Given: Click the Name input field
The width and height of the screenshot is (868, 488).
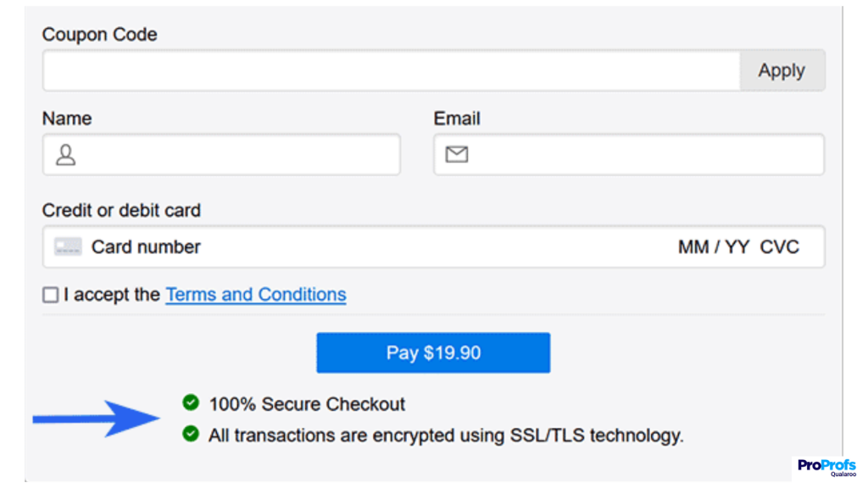Looking at the screenshot, I should [x=220, y=153].
